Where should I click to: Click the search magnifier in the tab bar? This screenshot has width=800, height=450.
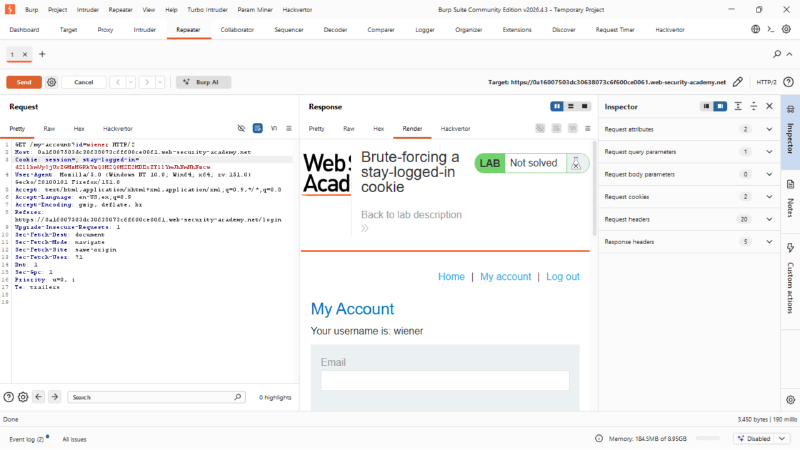pyautogui.click(x=777, y=54)
